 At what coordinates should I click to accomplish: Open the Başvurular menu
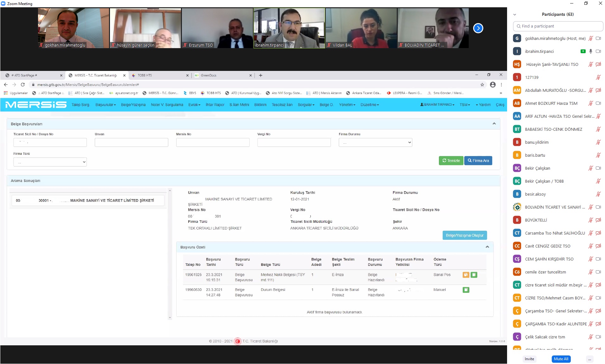pyautogui.click(x=106, y=105)
